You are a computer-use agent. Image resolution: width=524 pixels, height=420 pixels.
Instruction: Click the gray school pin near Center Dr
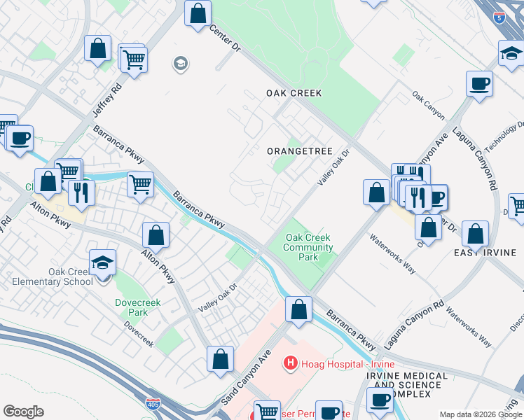coord(181,63)
